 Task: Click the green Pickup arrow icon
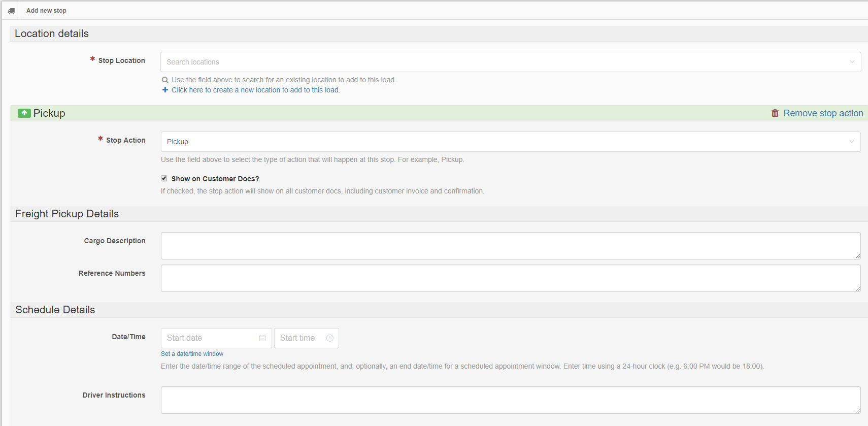tap(24, 113)
